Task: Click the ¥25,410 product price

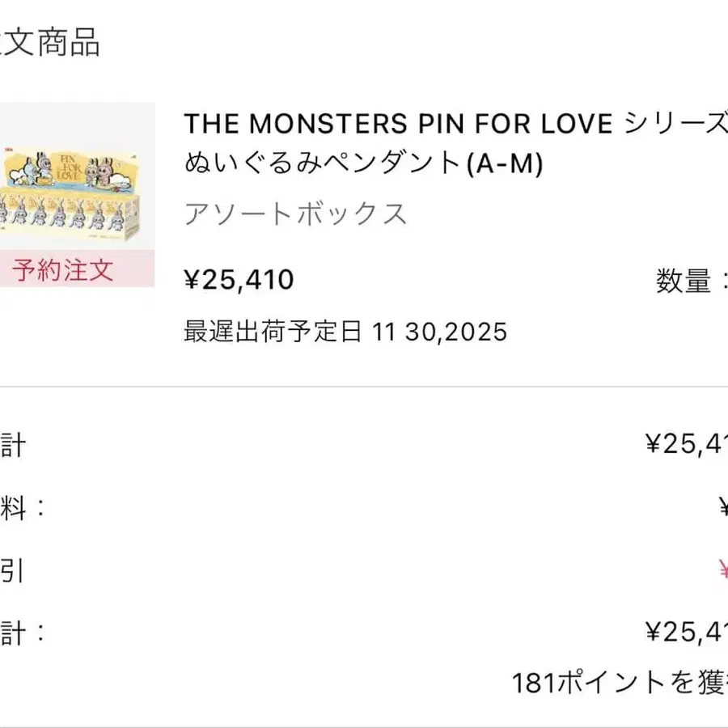Action: click(239, 280)
